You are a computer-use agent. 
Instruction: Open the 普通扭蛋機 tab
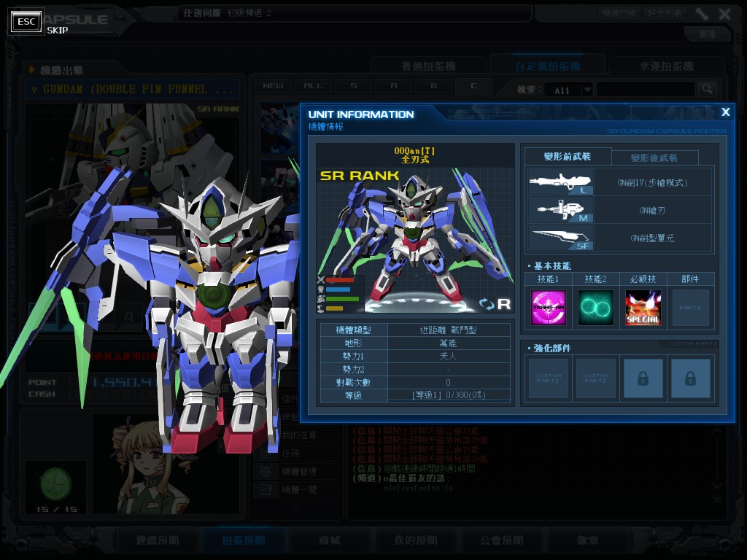(429, 66)
